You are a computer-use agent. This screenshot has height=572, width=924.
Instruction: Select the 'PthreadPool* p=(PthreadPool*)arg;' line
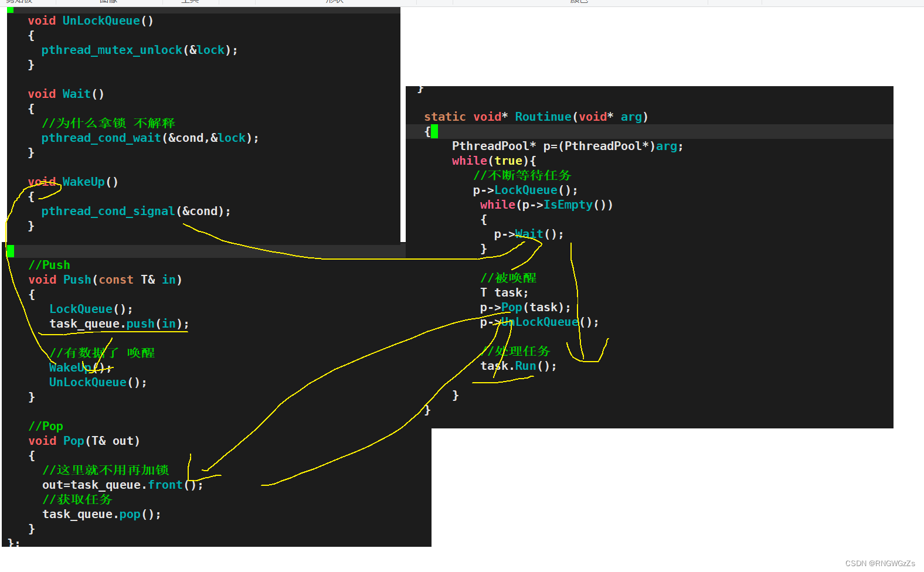click(x=568, y=146)
